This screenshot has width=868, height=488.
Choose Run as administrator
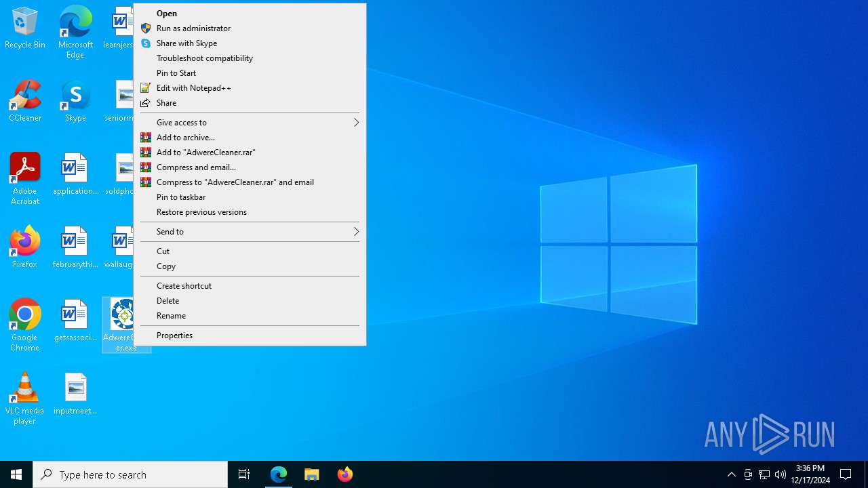click(x=250, y=28)
